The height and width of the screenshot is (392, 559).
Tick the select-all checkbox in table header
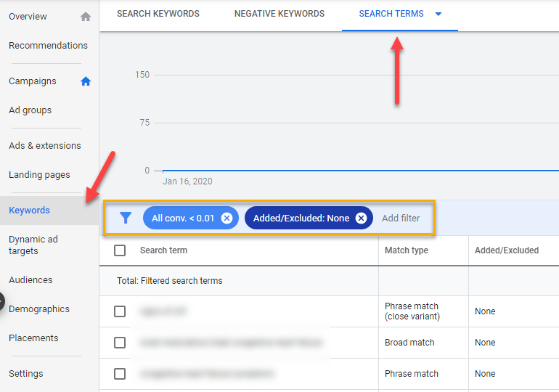pos(120,250)
